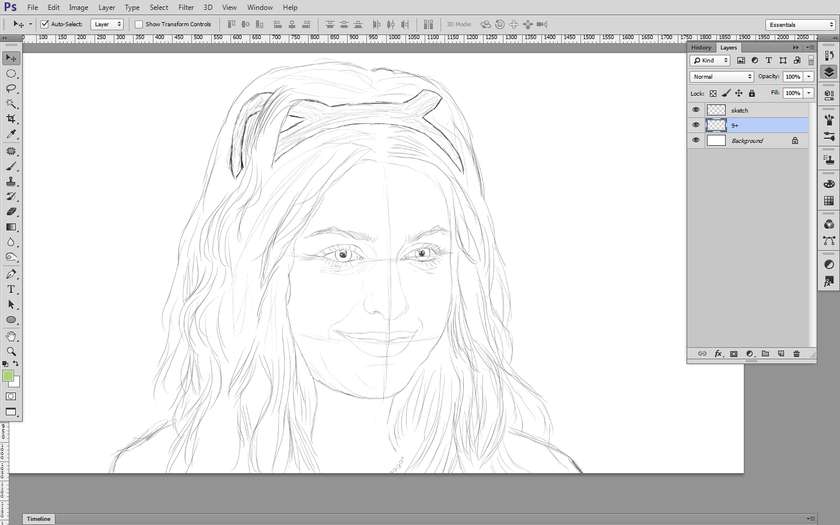Select the Background layer

click(x=747, y=141)
